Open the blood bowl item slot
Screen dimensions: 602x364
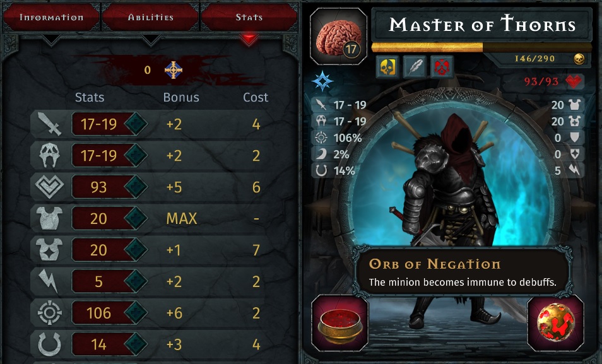(x=339, y=323)
